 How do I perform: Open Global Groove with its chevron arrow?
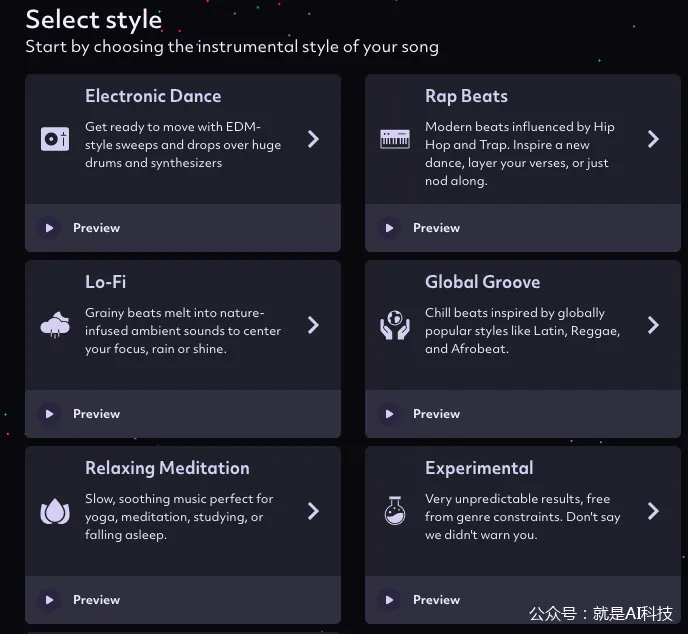pos(653,325)
